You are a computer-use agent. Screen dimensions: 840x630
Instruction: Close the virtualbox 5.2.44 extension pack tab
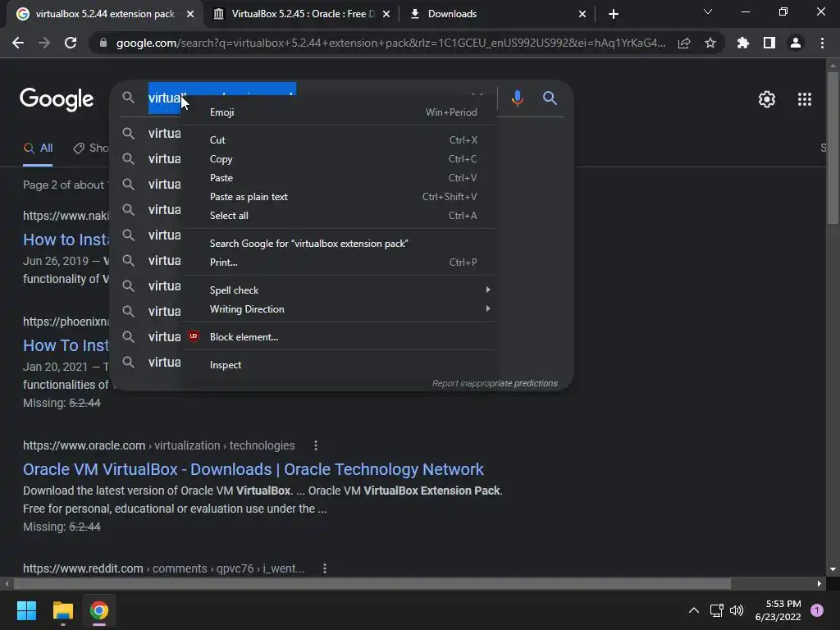(190, 14)
